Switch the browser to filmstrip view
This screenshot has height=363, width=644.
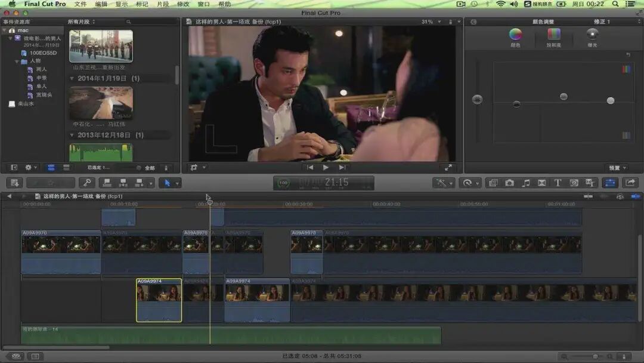[x=51, y=168]
